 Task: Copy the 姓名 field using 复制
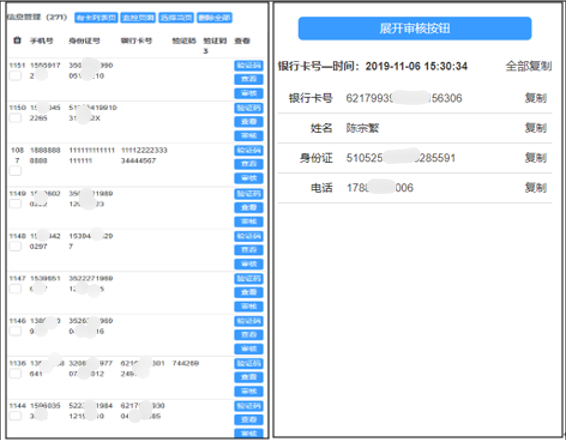click(536, 128)
